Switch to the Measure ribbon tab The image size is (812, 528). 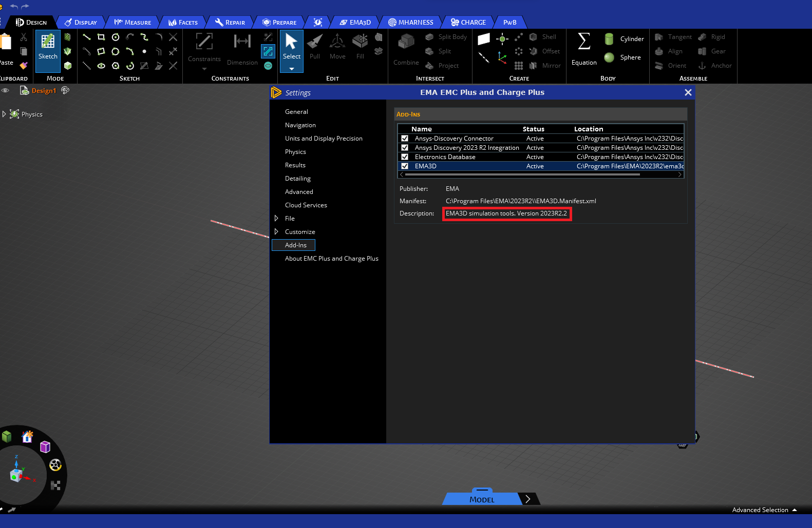click(x=133, y=22)
